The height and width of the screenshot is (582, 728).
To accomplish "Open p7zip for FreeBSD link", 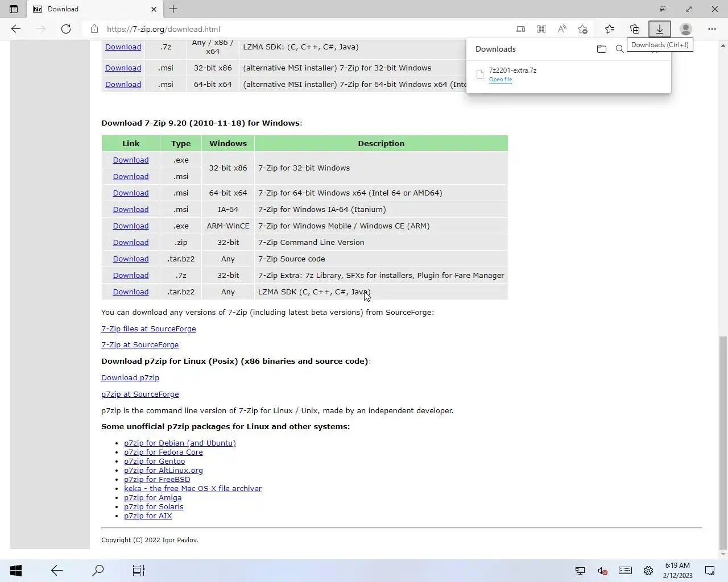I will pyautogui.click(x=157, y=479).
